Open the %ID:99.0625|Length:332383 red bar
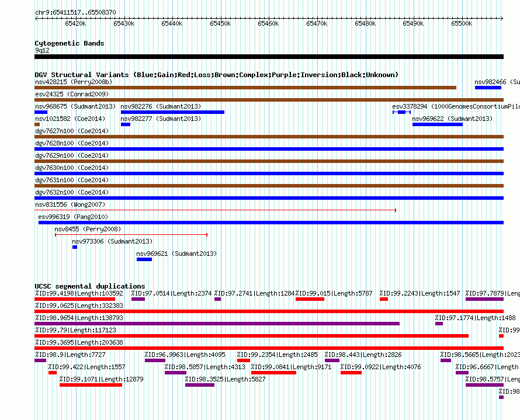Screen dimensions: 520x420 pyautogui.click(x=269, y=311)
